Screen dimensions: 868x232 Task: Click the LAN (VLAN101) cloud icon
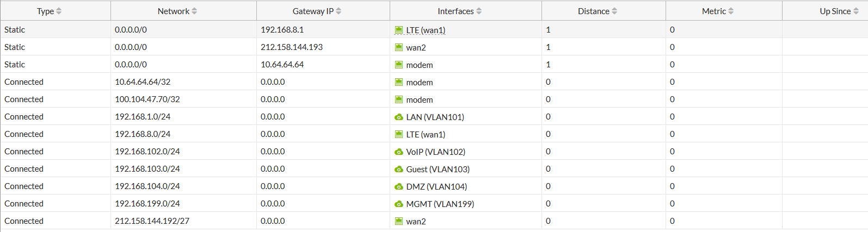399,117
